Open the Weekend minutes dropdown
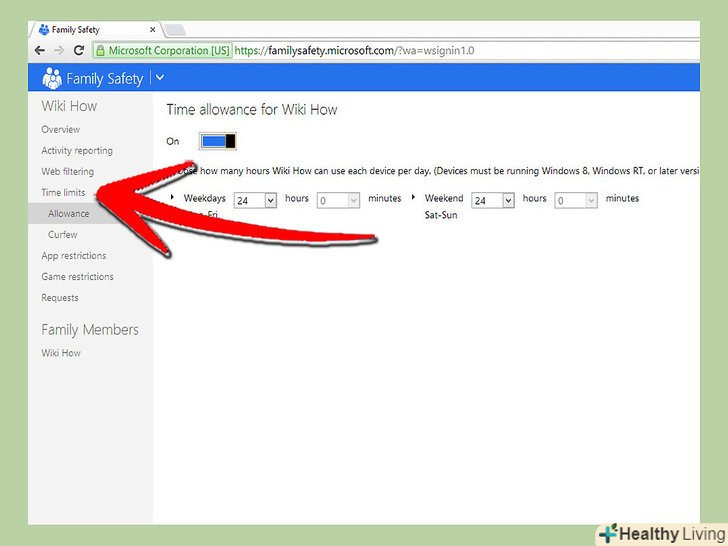The width and height of the screenshot is (728, 546). point(576,200)
